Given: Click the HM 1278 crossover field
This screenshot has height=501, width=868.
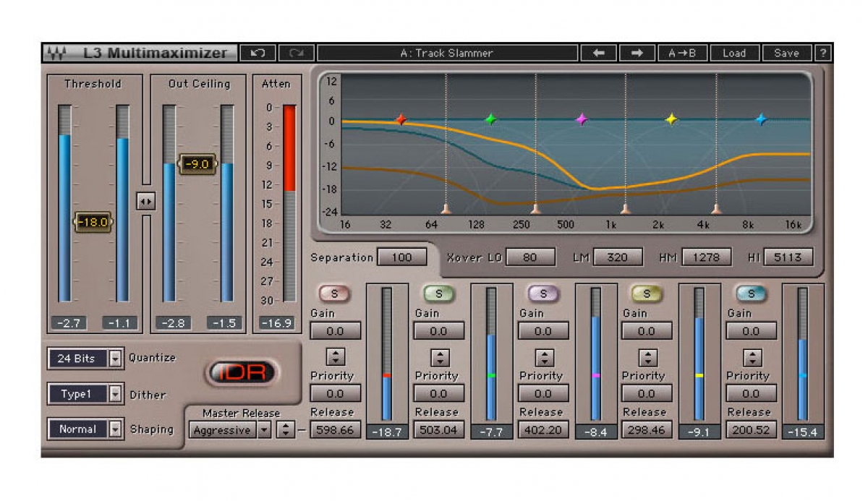Looking at the screenshot, I should [x=706, y=257].
